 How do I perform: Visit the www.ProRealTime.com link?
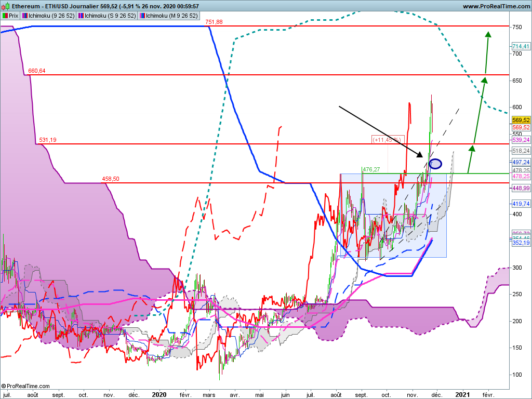pyautogui.click(x=496, y=6)
